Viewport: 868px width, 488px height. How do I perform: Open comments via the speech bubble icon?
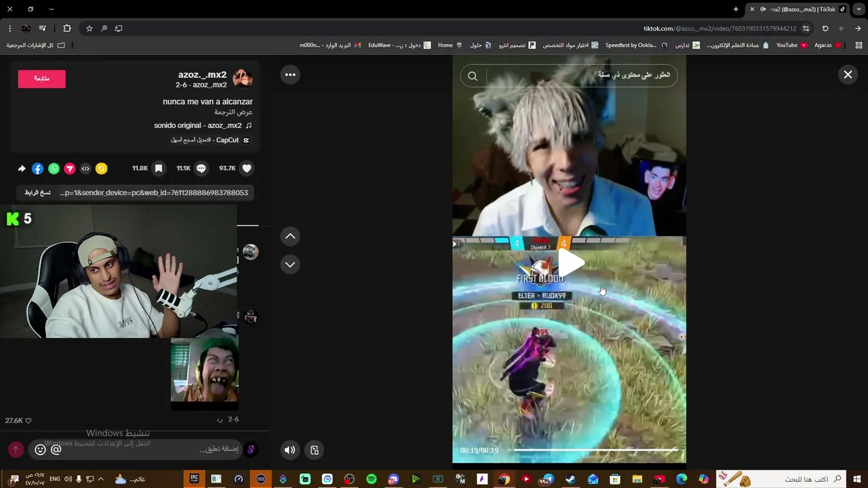pyautogui.click(x=201, y=168)
